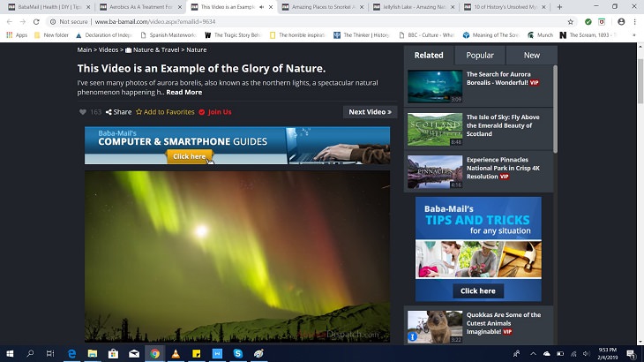Open The Thinker | History bookmark
Viewport: 644px width, 362px height.
coord(362,35)
